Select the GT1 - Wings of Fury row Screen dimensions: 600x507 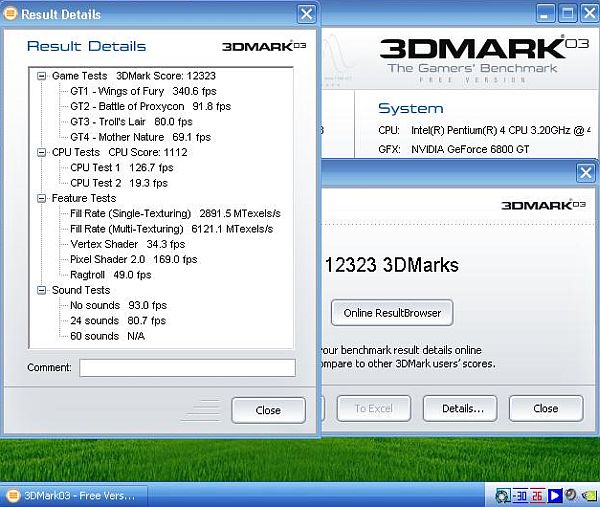point(143,91)
